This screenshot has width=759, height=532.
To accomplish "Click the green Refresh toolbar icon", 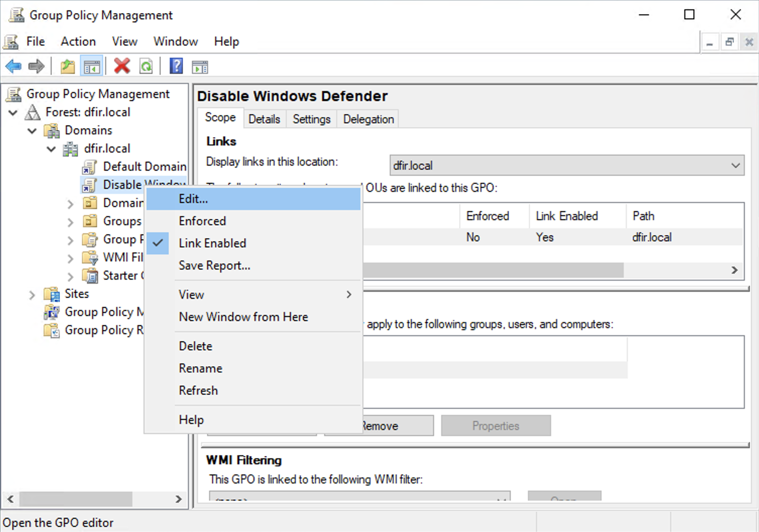I will pos(146,66).
